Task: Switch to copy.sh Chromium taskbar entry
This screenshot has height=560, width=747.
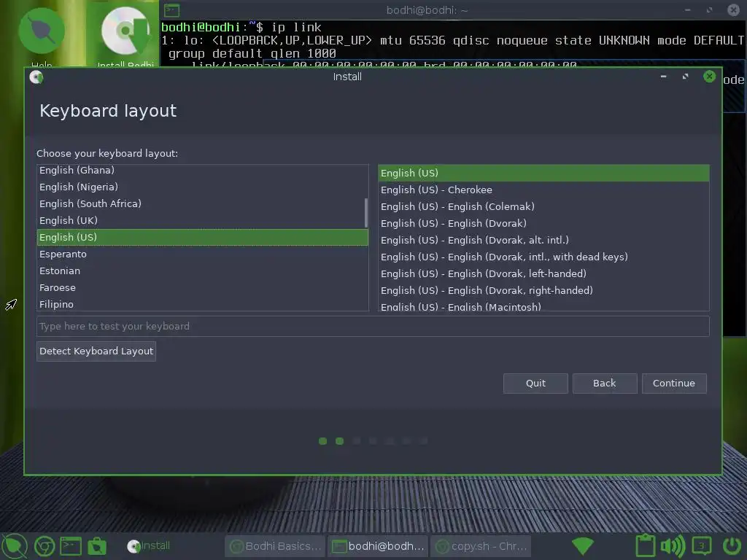Action: [481, 546]
